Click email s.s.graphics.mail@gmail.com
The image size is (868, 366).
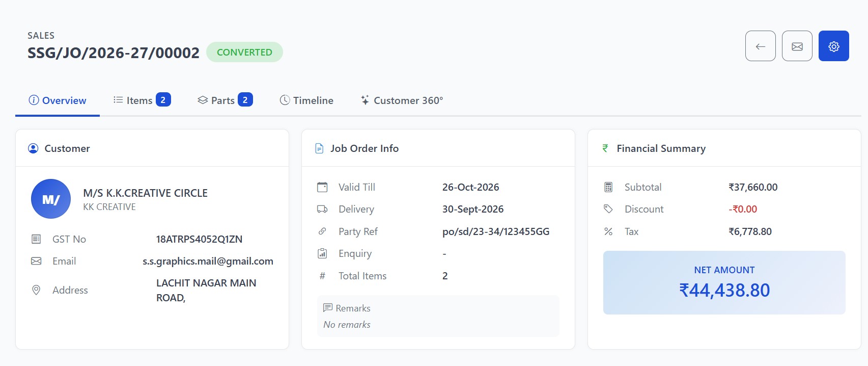click(208, 262)
